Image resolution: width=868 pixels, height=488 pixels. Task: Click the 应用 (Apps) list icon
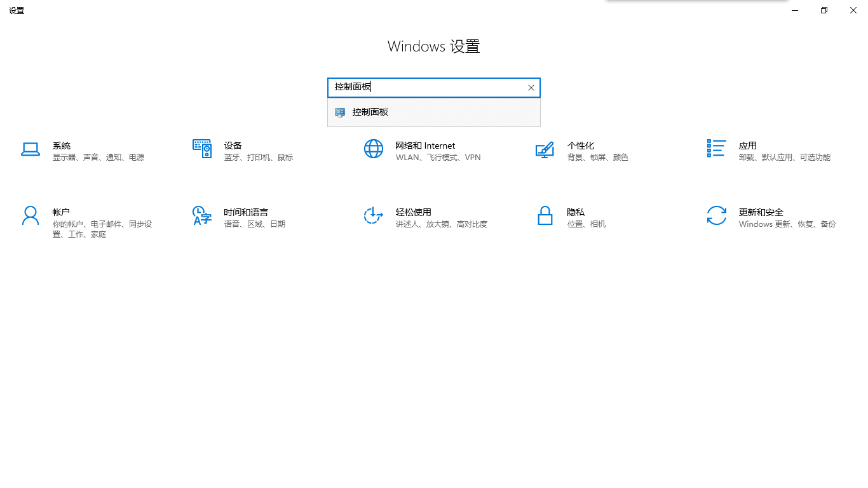coord(717,149)
